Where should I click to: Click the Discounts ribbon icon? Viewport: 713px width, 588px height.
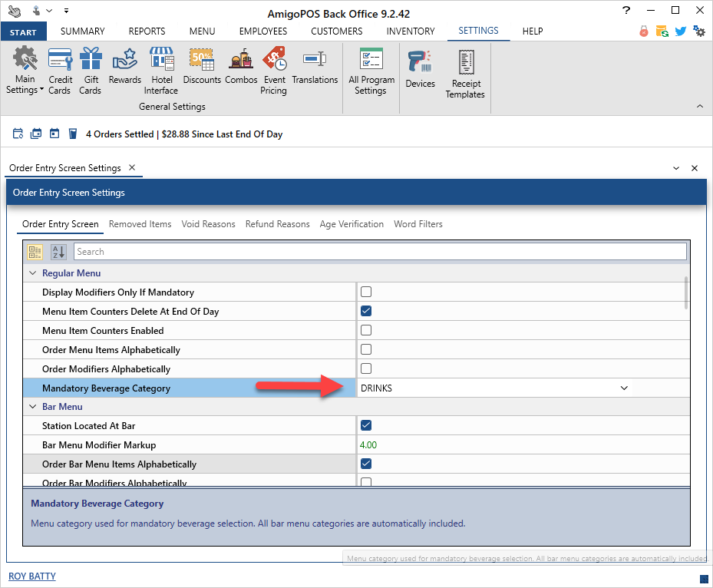(202, 68)
